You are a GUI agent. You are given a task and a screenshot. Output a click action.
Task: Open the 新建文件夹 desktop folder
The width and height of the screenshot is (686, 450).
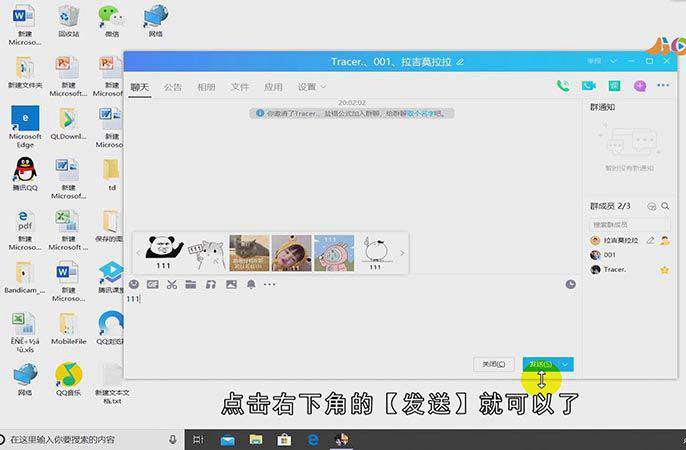25,72
